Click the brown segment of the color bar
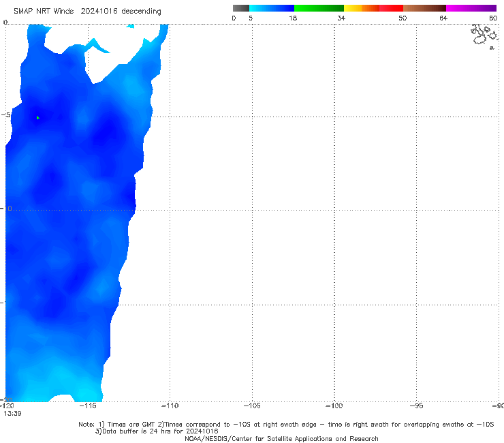 coord(424,8)
